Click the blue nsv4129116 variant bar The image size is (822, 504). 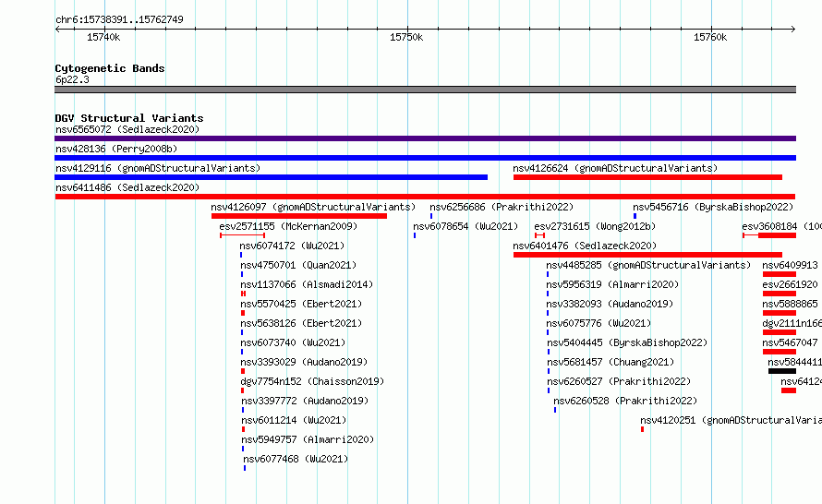click(x=271, y=177)
